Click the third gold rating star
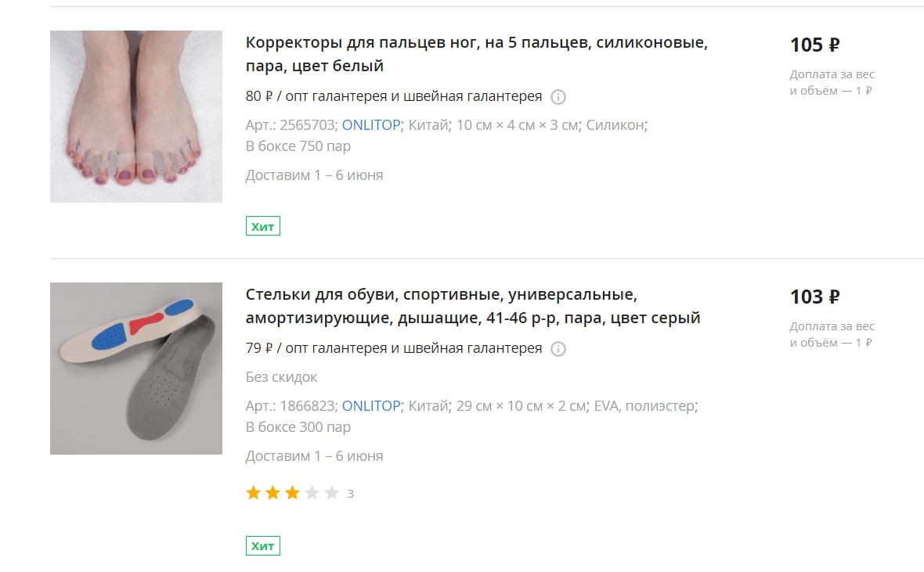Viewport: 924px width, 572px height. (x=292, y=492)
